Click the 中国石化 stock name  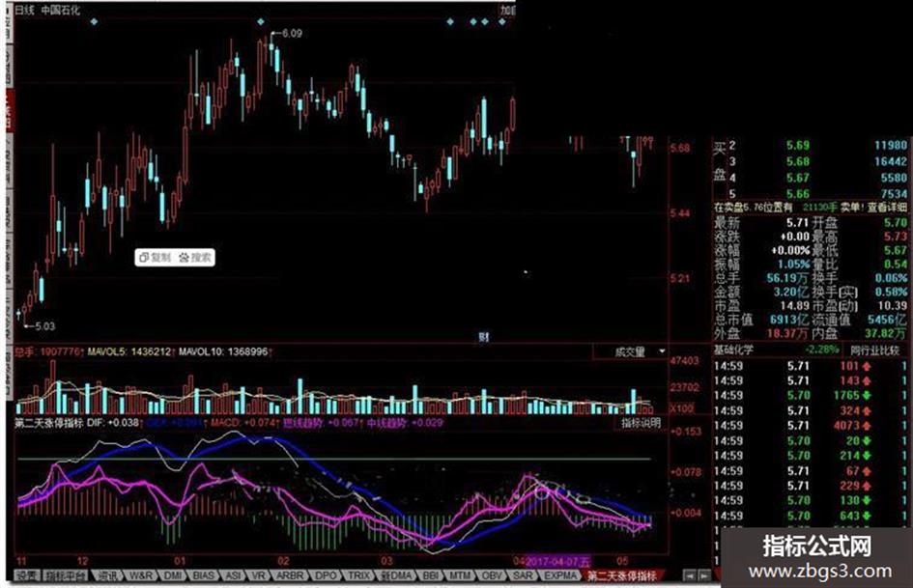click(61, 10)
